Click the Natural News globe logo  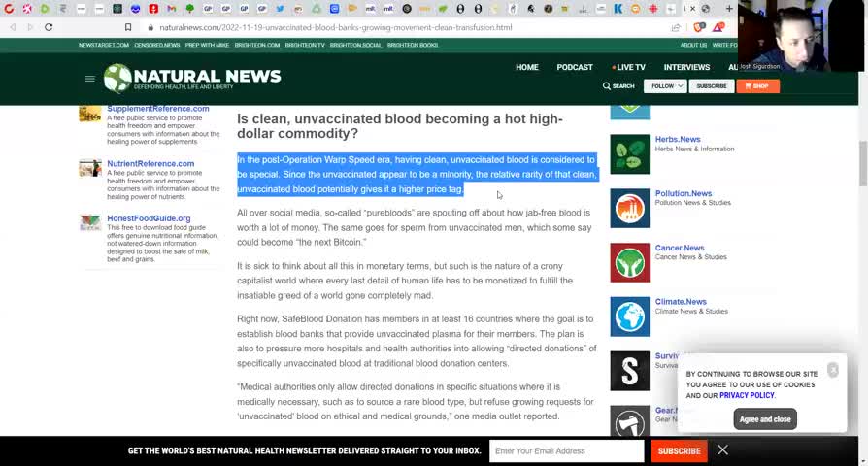[117, 78]
